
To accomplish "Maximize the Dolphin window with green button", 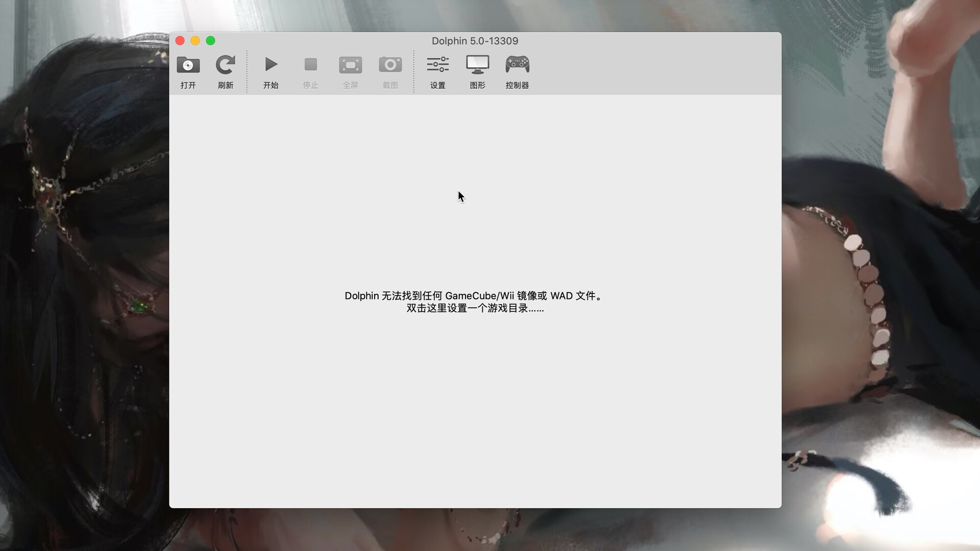I will 210,41.
